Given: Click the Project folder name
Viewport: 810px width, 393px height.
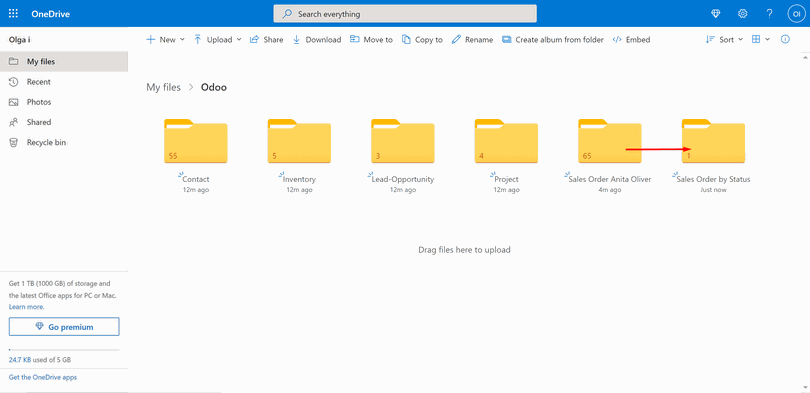Looking at the screenshot, I should click(x=506, y=180).
